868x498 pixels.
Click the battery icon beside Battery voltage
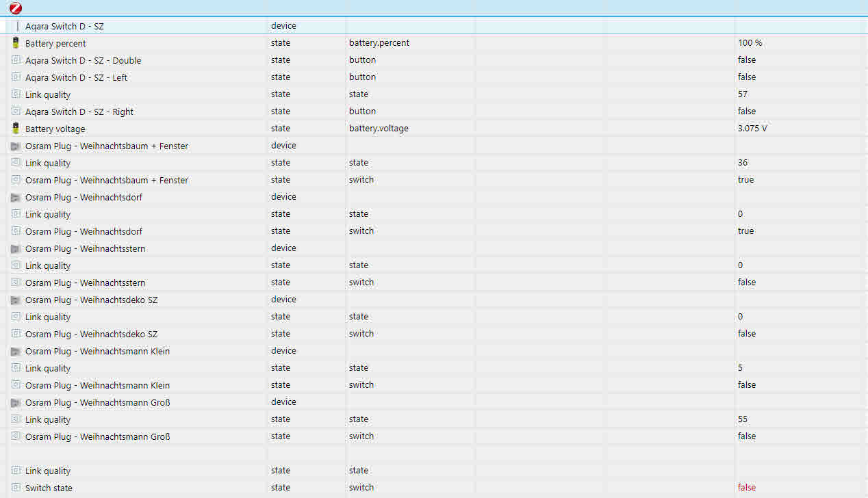point(16,129)
